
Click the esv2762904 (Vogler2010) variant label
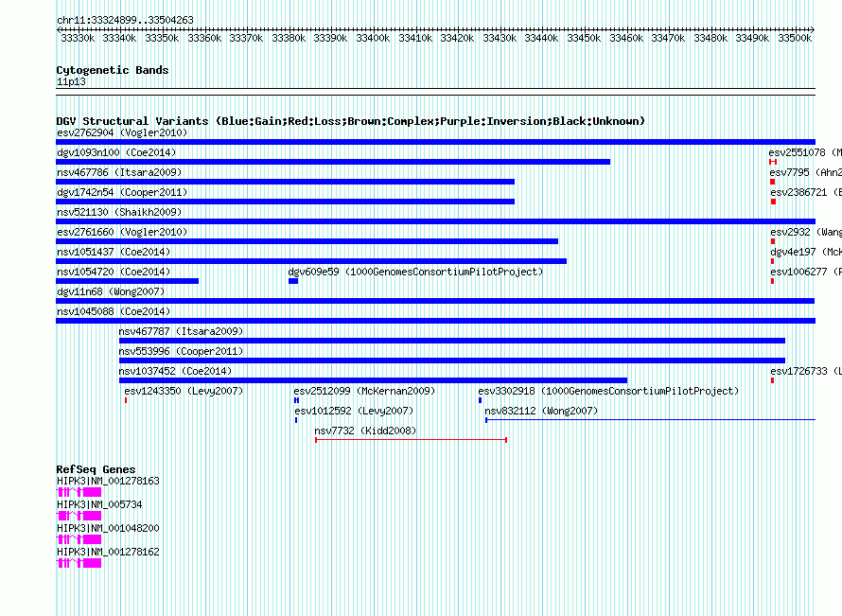[122, 132]
